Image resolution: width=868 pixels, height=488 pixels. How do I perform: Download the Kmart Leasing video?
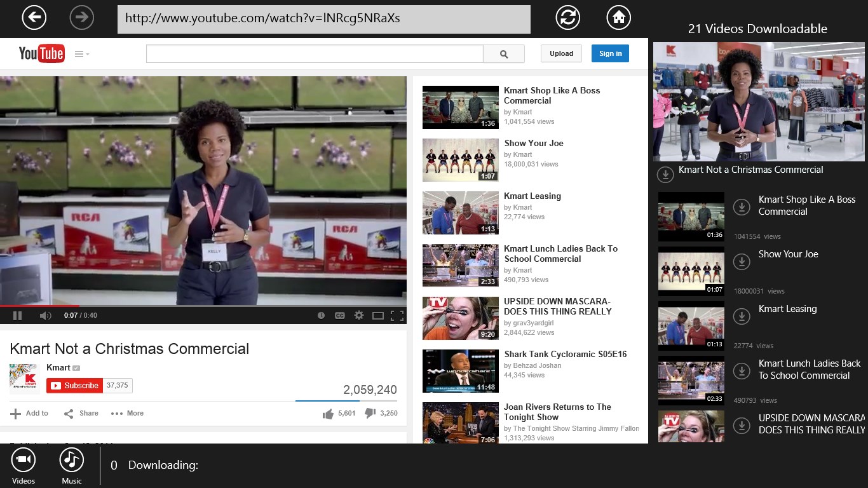point(742,316)
